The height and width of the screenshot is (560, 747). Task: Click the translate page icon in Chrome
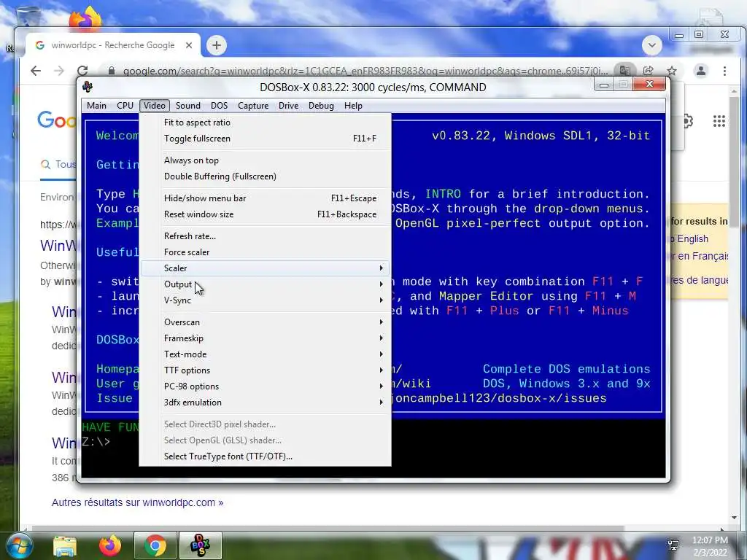tap(624, 71)
